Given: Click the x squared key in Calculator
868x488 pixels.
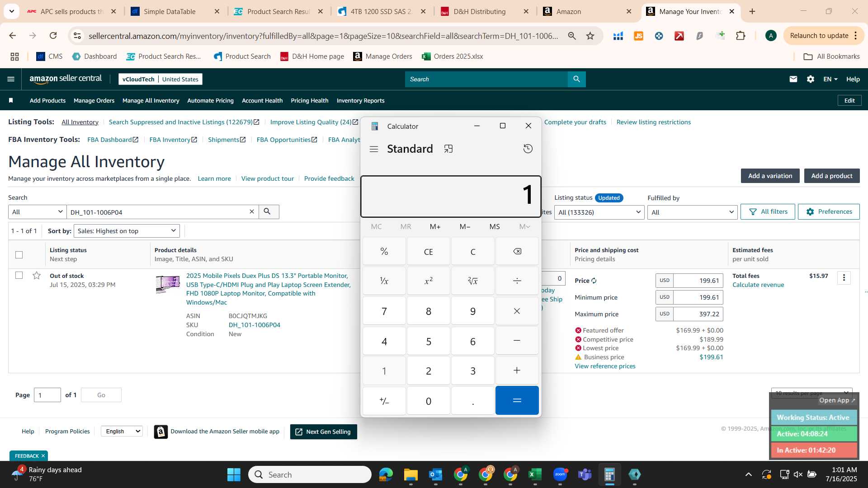Looking at the screenshot, I should [429, 281].
